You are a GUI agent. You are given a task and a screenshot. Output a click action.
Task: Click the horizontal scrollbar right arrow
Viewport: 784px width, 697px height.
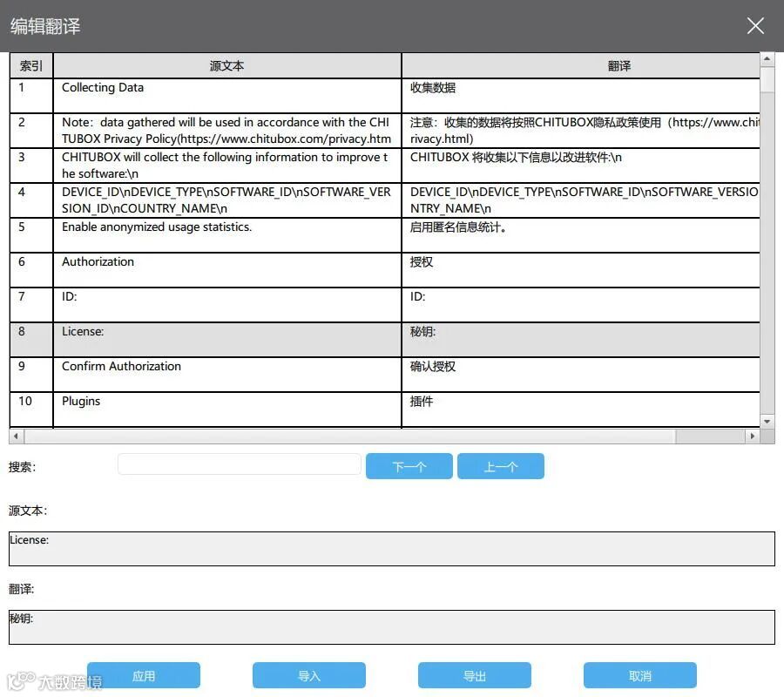coord(752,436)
